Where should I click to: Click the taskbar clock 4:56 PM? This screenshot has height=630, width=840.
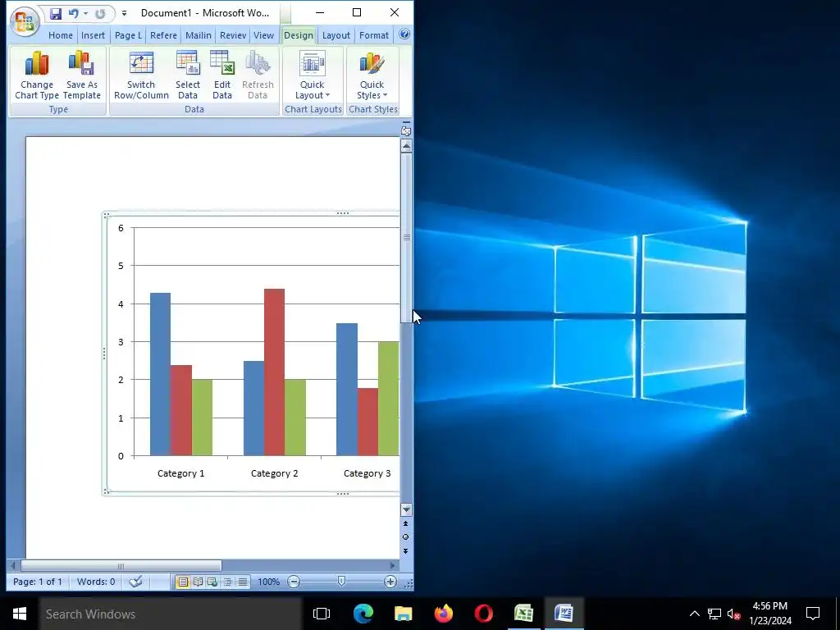pos(769,606)
